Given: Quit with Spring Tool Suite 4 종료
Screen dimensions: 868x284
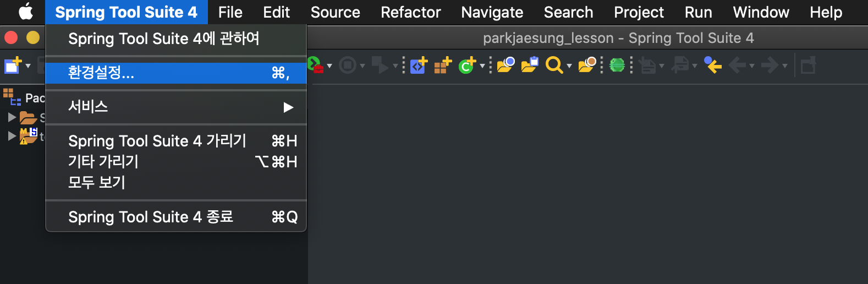Looking at the screenshot, I should point(176,217).
